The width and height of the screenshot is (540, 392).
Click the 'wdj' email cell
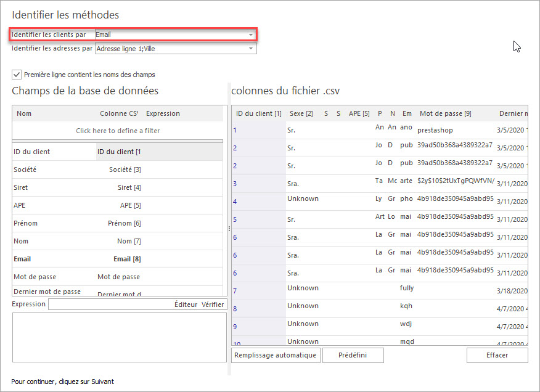(406, 324)
